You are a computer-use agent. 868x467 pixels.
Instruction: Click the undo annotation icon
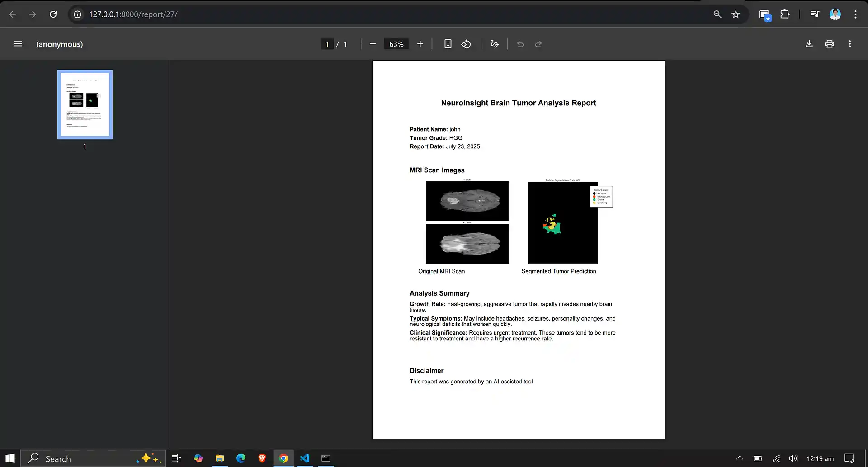(x=520, y=44)
